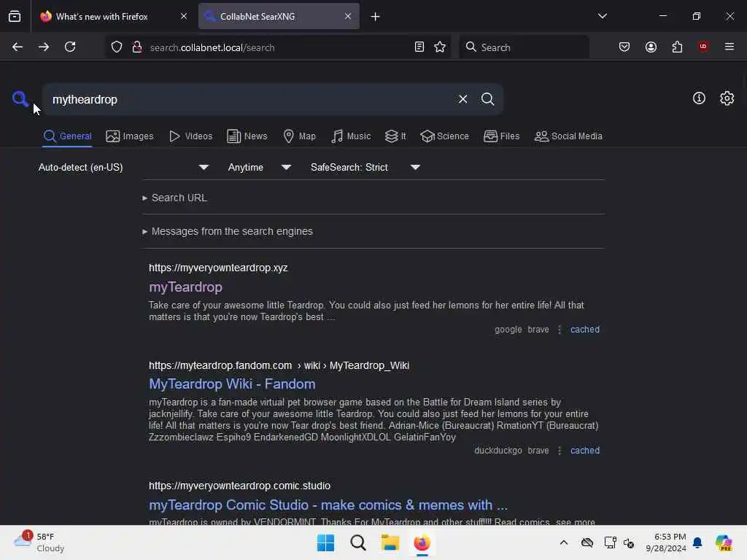This screenshot has height=560, width=747.
Task: Expand Messages from the search engines
Action: click(x=228, y=231)
